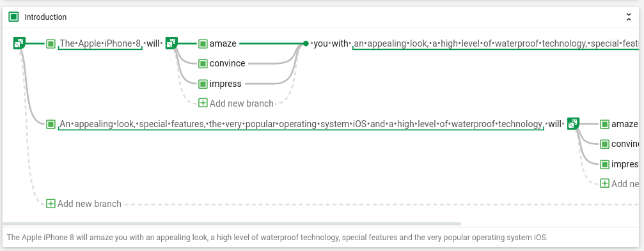Click the root random branching dice icon
Viewport: 644px width, 251px height.
pyautogui.click(x=19, y=43)
